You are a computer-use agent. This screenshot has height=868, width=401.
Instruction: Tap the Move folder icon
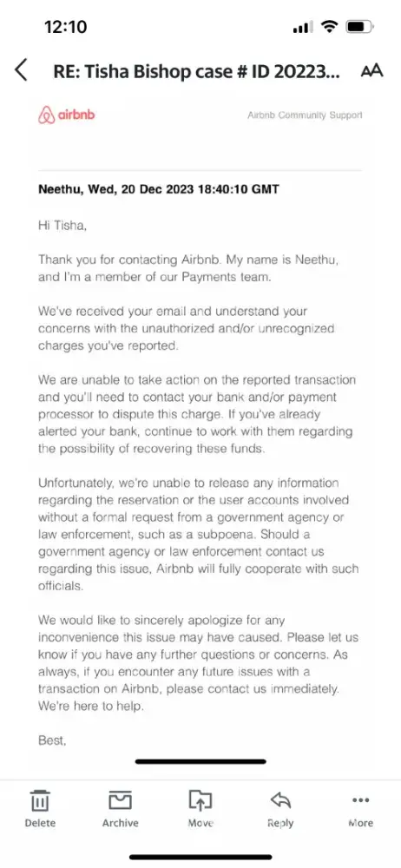pyautogui.click(x=200, y=800)
